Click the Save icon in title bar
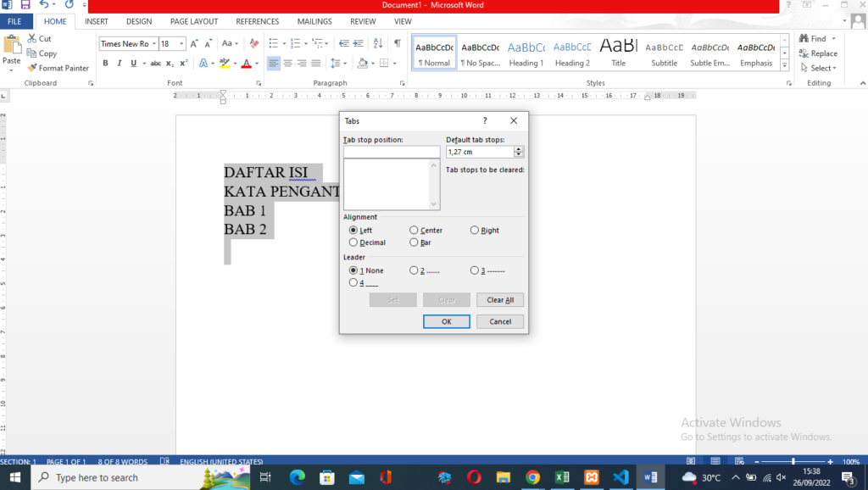868x490 pixels. [x=25, y=5]
